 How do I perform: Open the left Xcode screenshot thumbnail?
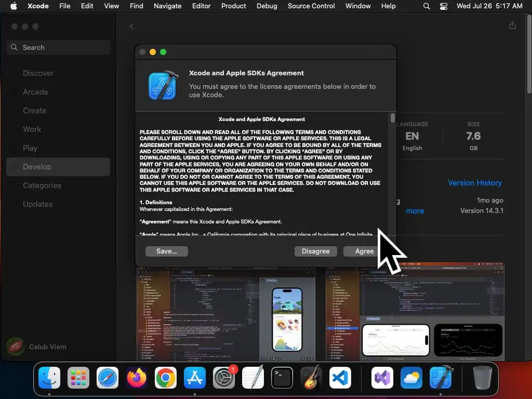point(226,314)
